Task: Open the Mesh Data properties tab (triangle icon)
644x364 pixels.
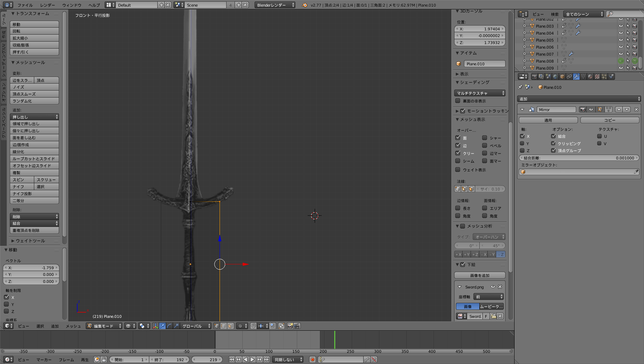Action: click(x=583, y=77)
